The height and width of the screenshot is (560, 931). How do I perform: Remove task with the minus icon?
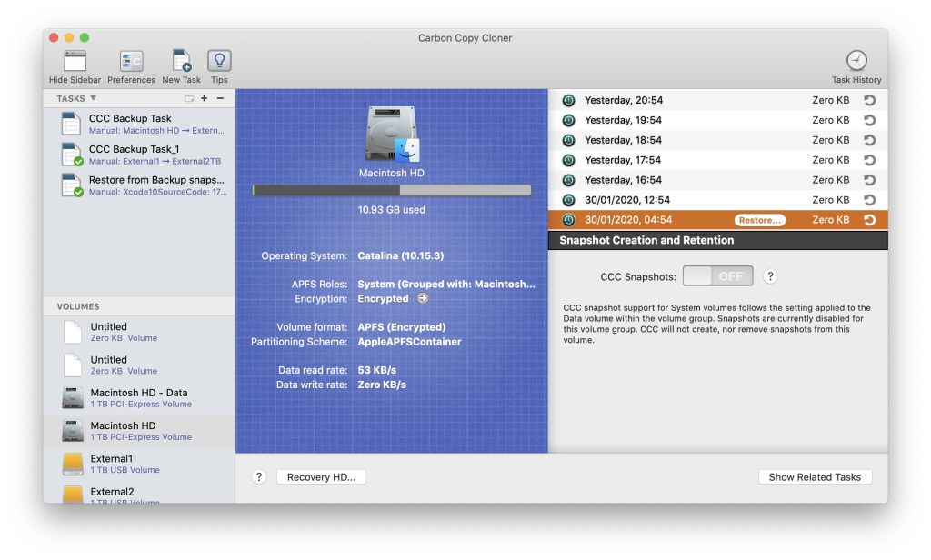click(220, 98)
